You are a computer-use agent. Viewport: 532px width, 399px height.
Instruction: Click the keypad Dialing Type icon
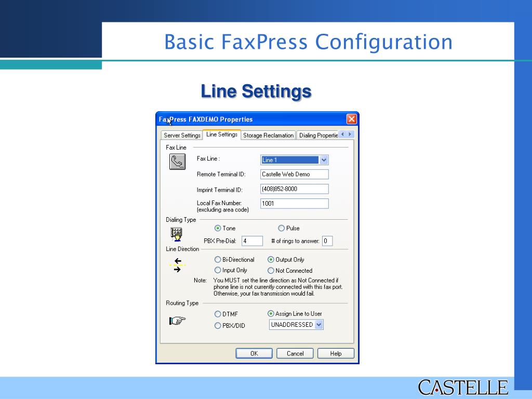[x=177, y=234]
